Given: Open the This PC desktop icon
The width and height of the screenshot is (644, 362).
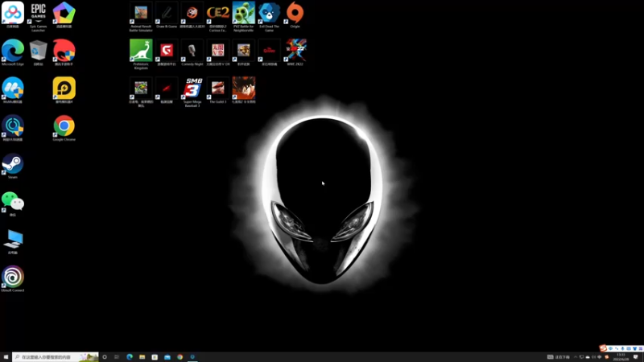Looking at the screenshot, I should 13,241.
